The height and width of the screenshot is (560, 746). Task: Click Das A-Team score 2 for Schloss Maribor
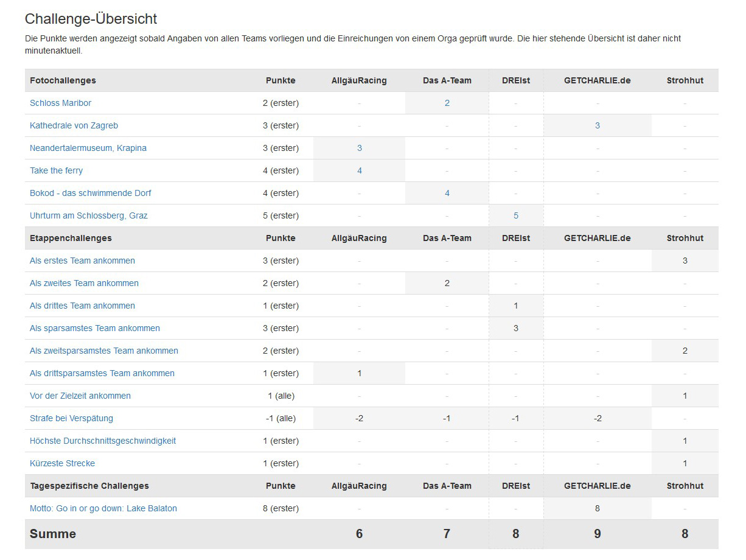click(x=447, y=103)
